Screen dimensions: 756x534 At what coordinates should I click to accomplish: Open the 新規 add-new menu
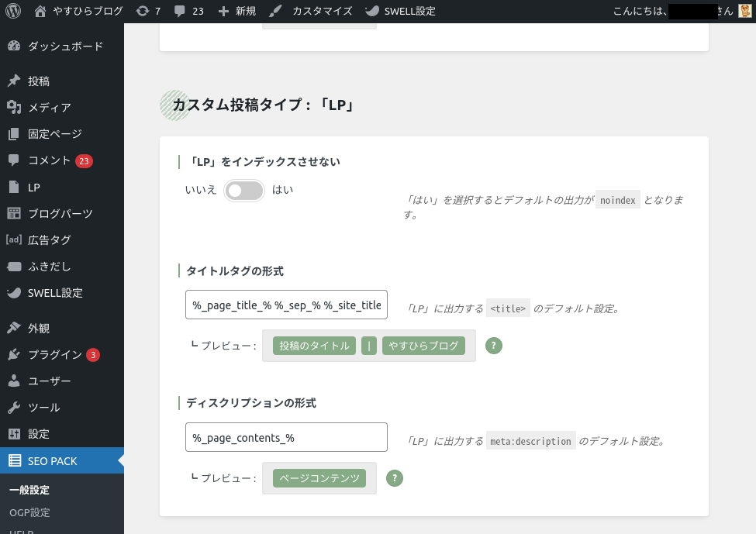(x=236, y=12)
